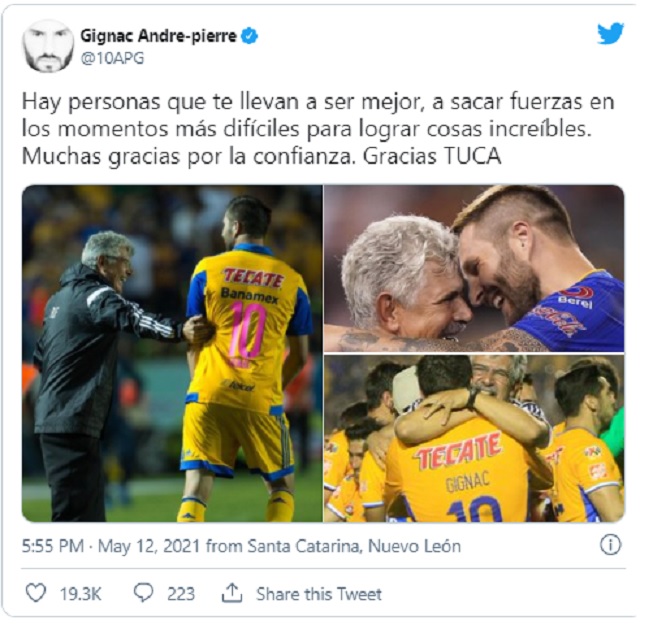666x638 pixels.
Task: Open Gignac's profile avatar picture
Action: coord(48,45)
